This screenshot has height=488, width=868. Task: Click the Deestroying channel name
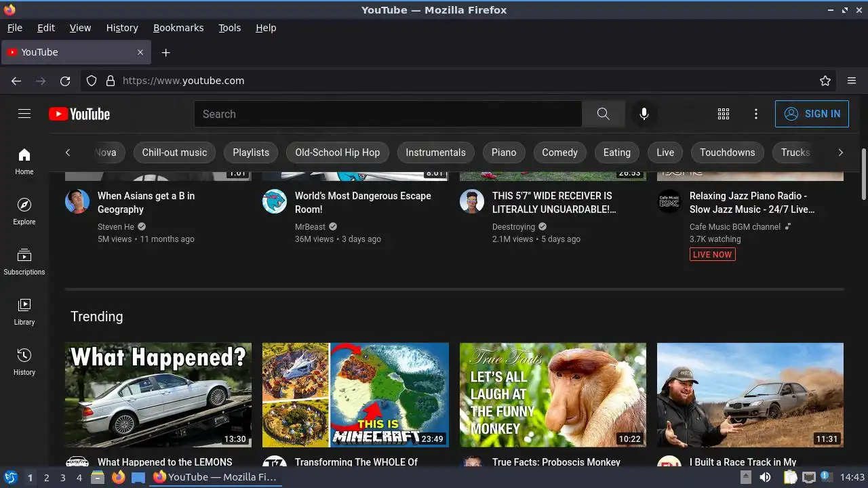(513, 227)
